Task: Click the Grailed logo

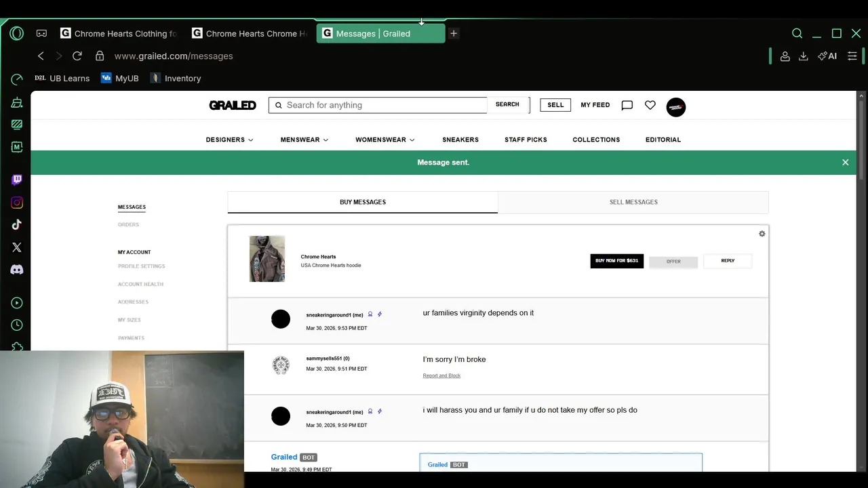Action: click(233, 105)
